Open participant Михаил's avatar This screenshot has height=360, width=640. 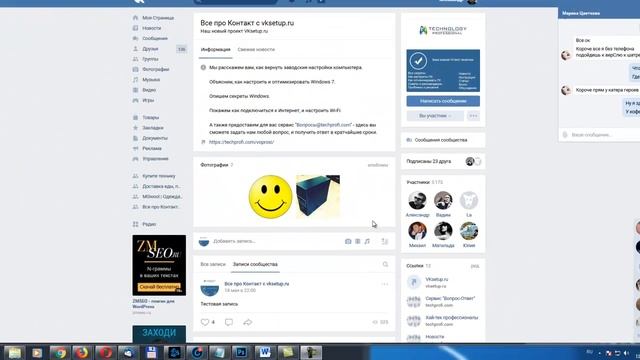tap(417, 231)
